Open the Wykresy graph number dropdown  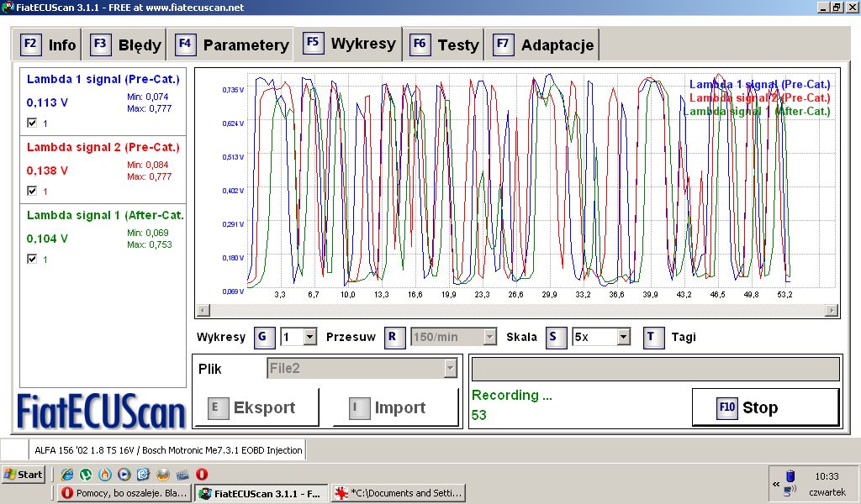[309, 337]
